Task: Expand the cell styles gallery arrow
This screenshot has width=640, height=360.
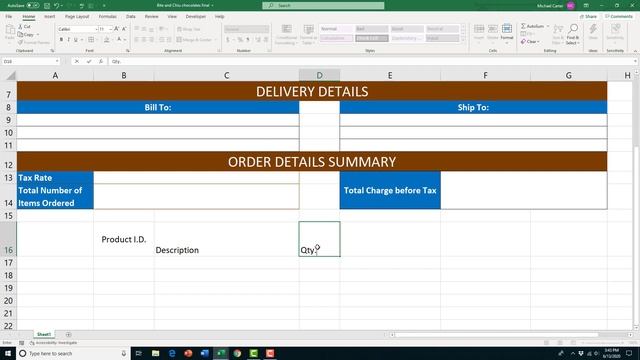Action: 463,41
